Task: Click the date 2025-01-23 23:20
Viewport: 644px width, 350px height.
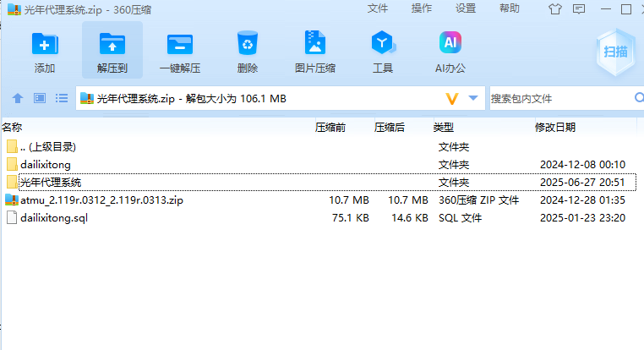Action: pos(582,218)
